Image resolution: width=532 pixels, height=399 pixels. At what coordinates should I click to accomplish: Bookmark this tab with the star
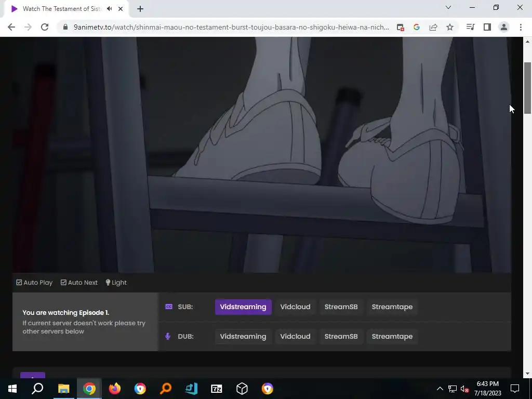point(450,27)
